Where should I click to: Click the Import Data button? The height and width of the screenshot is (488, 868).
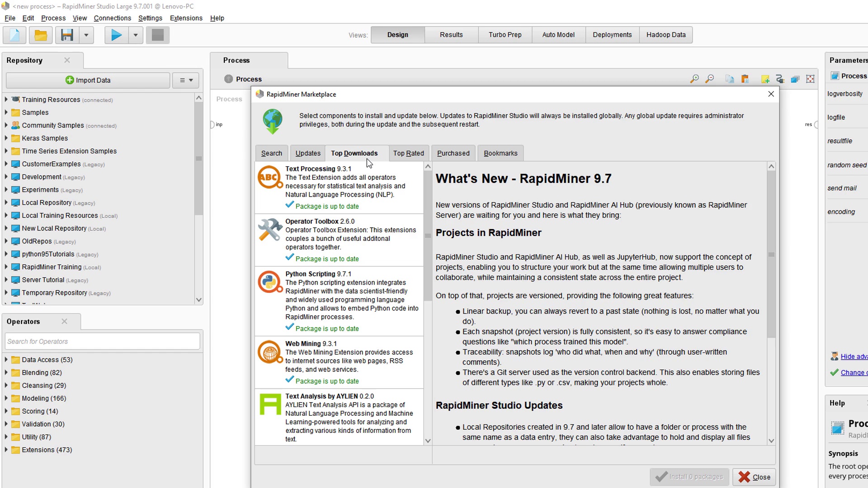click(x=88, y=80)
